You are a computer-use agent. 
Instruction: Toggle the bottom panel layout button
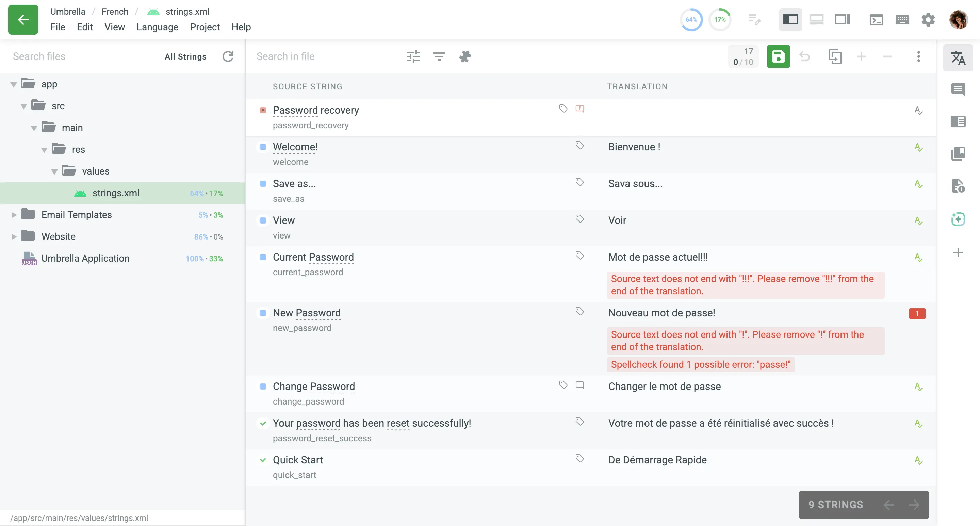(x=816, y=19)
